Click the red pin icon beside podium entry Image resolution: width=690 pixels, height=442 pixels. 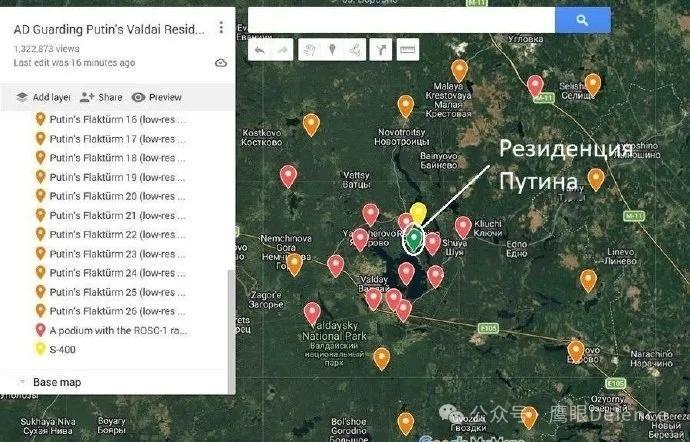point(40,330)
